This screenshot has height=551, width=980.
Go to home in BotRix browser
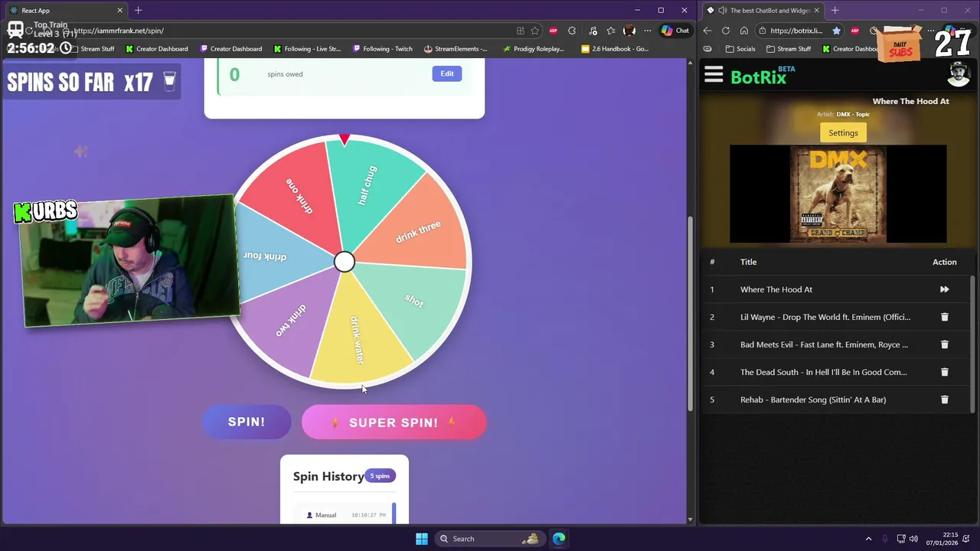tap(744, 31)
